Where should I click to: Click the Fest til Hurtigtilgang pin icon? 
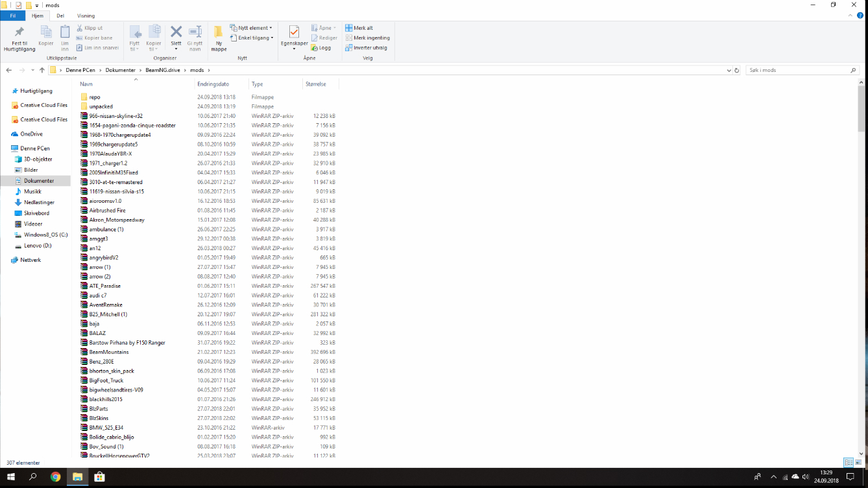click(19, 32)
